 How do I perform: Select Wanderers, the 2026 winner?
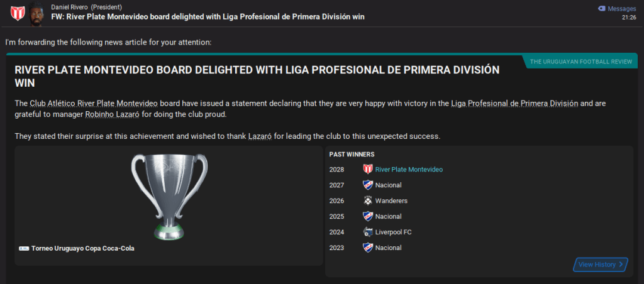(x=391, y=201)
